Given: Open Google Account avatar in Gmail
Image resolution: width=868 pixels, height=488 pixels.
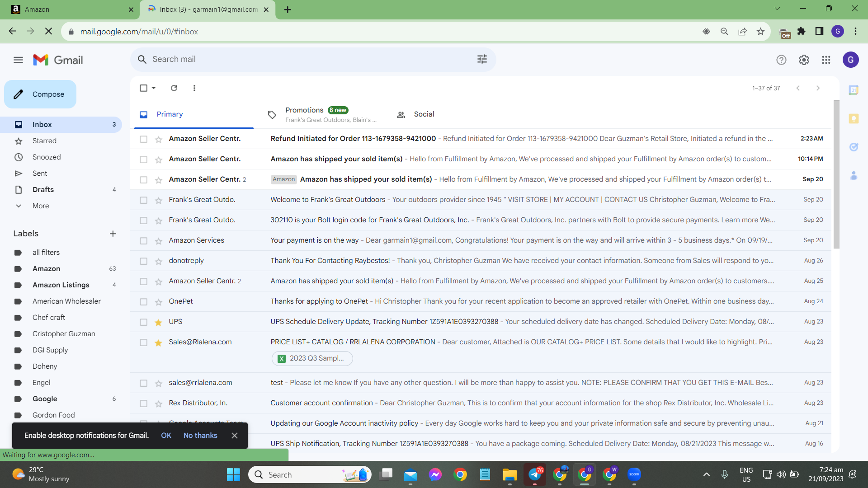Looking at the screenshot, I should (x=850, y=60).
